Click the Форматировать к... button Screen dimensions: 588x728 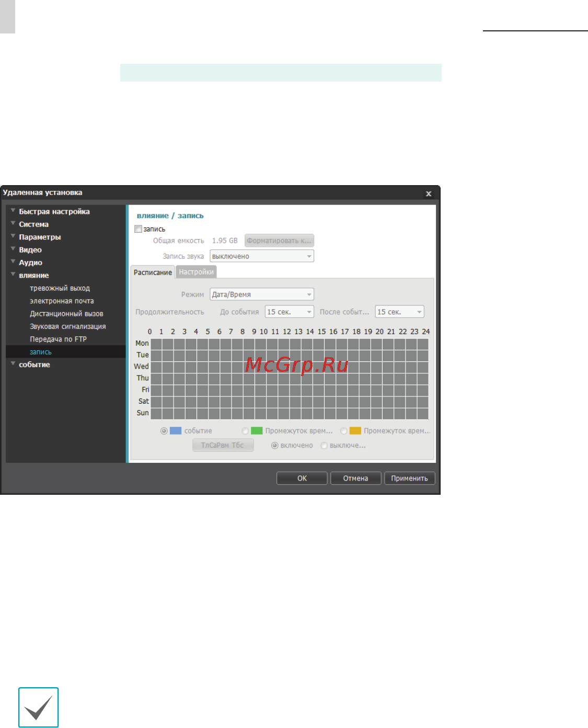pos(279,241)
